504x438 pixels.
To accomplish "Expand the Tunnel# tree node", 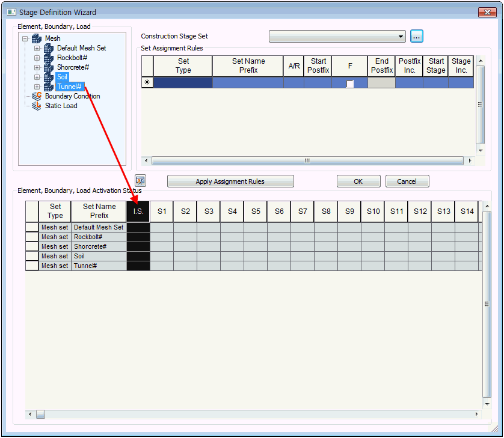I will tap(37, 87).
